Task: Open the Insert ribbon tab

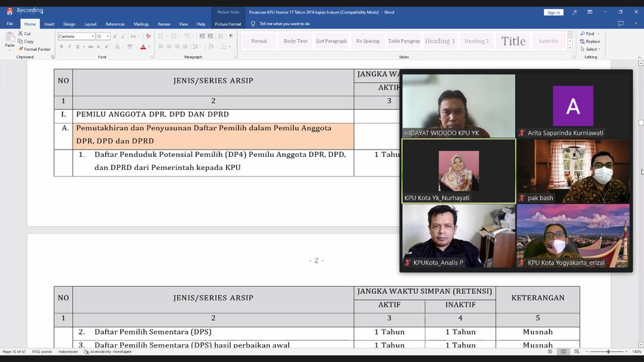Action: pos(49,24)
